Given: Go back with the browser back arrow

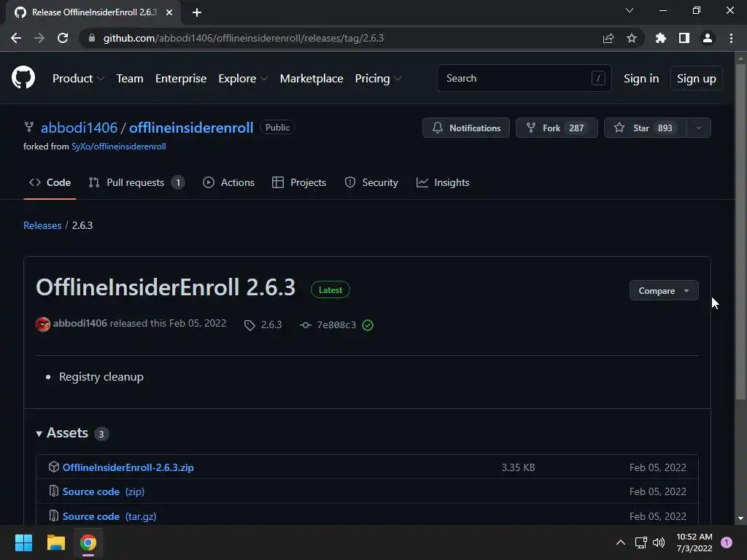Looking at the screenshot, I should pyautogui.click(x=16, y=38).
